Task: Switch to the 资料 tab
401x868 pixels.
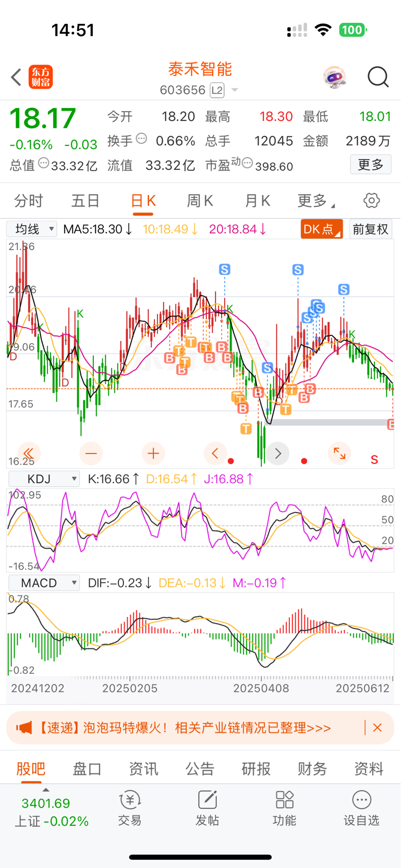Action: tap(369, 768)
